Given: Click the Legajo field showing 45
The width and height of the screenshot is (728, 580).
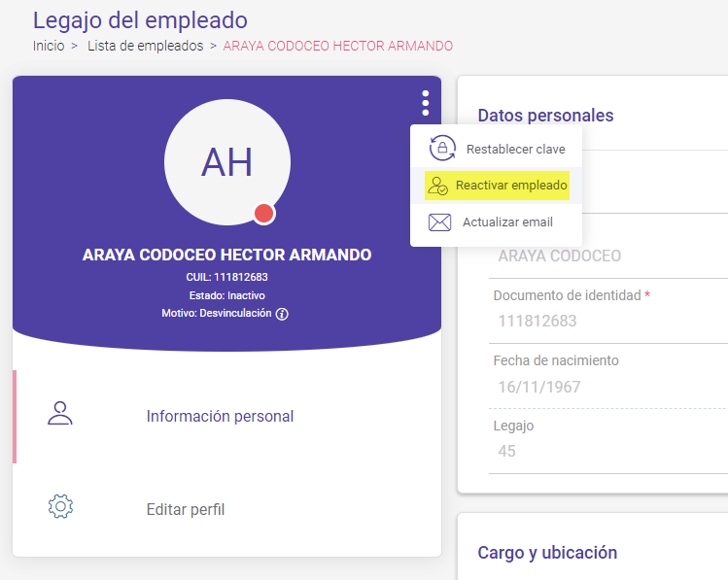Looking at the screenshot, I should [608, 451].
